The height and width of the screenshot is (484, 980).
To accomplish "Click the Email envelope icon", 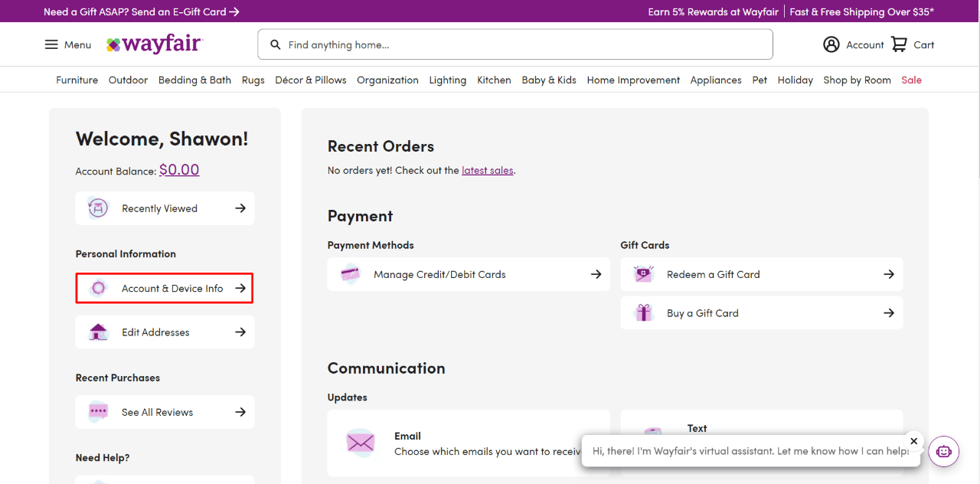I will [360, 443].
